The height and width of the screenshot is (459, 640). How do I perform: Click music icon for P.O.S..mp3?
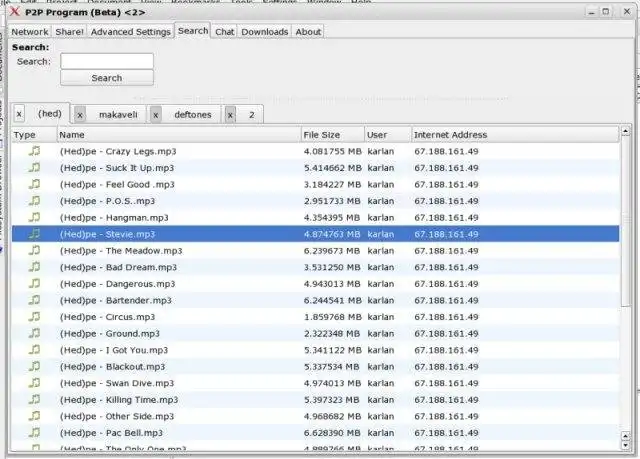[34, 201]
